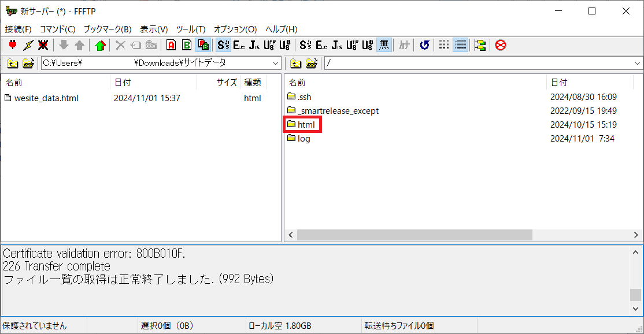Enable Binary transfer mode (green B)
The image size is (644, 334).
coord(187,45)
